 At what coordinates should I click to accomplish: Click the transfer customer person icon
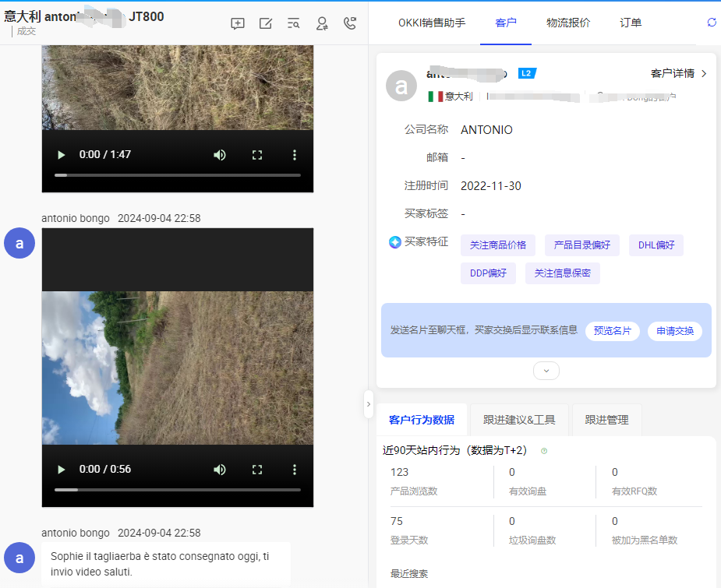click(321, 23)
